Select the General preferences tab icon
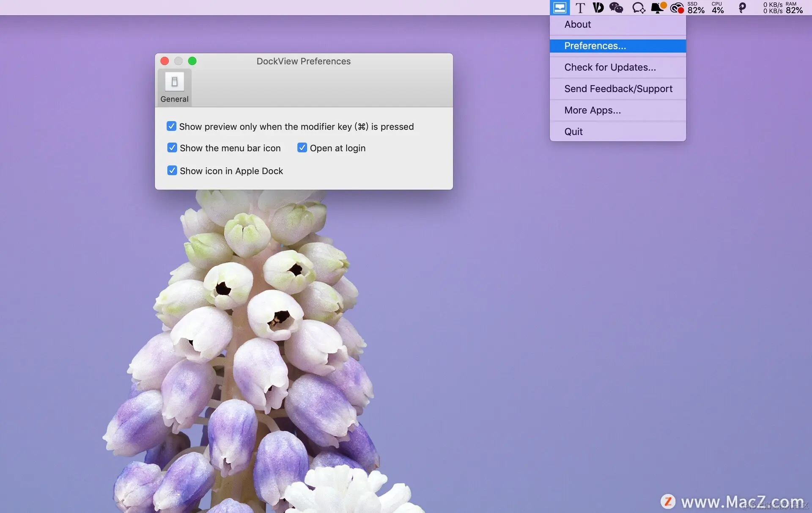 click(174, 82)
